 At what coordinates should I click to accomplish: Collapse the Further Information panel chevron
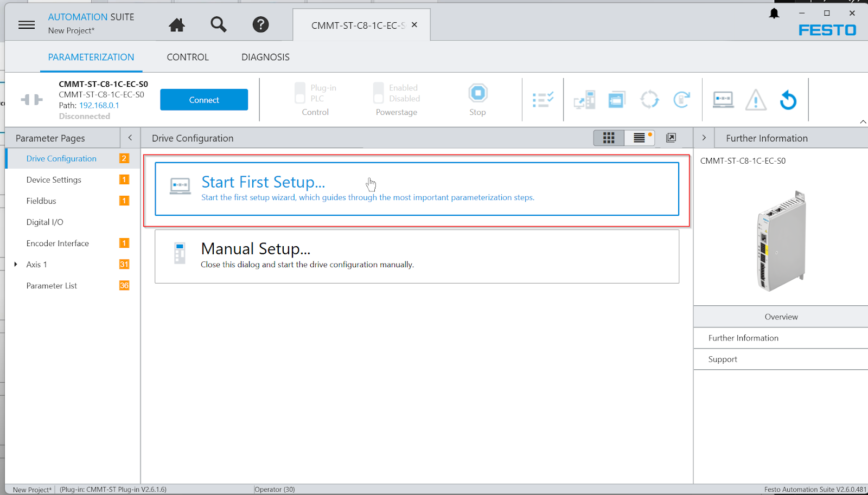pos(704,138)
